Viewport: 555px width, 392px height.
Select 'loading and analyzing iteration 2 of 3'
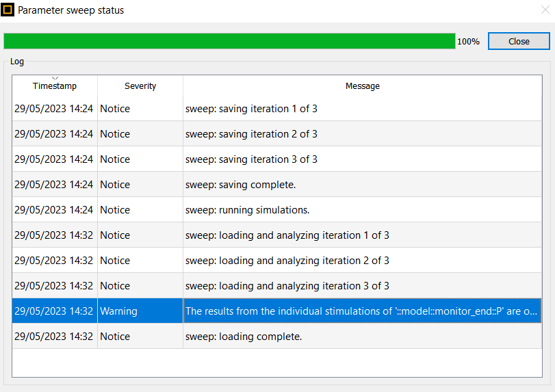(x=276, y=261)
